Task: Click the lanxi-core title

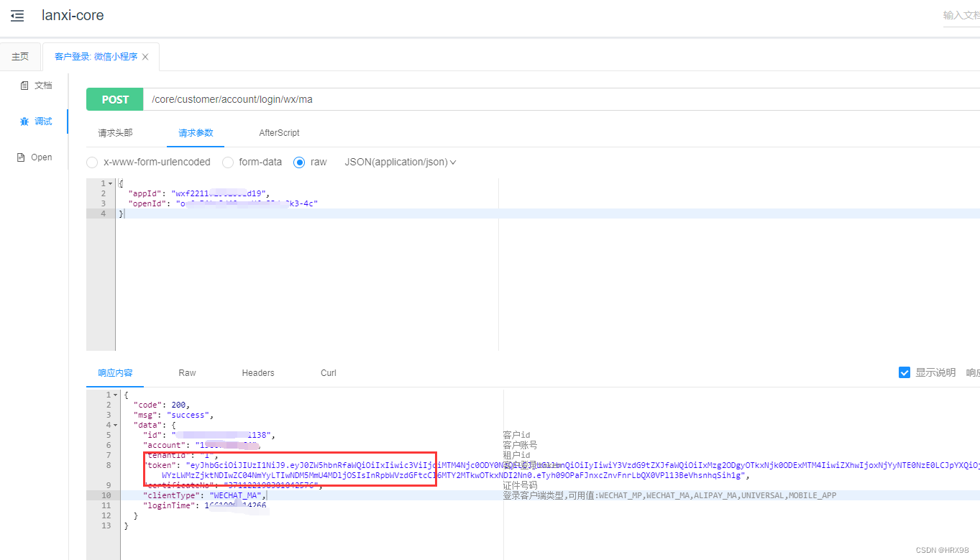Action: click(x=73, y=15)
